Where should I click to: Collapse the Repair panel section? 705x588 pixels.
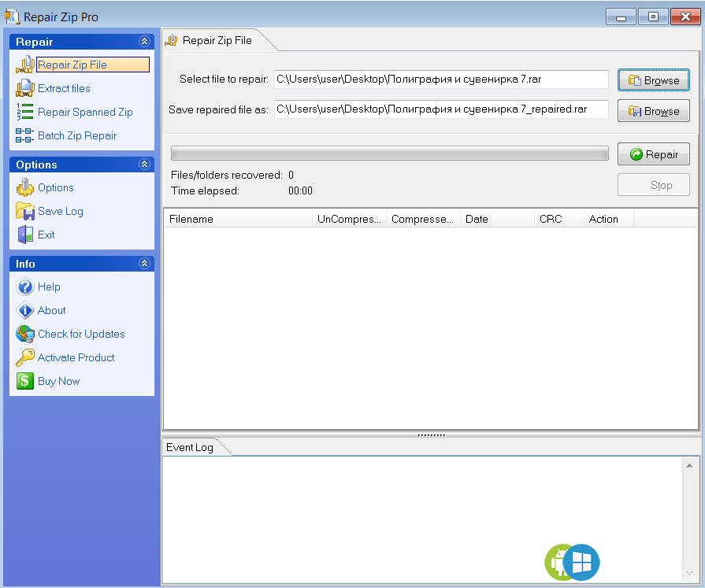[144, 42]
